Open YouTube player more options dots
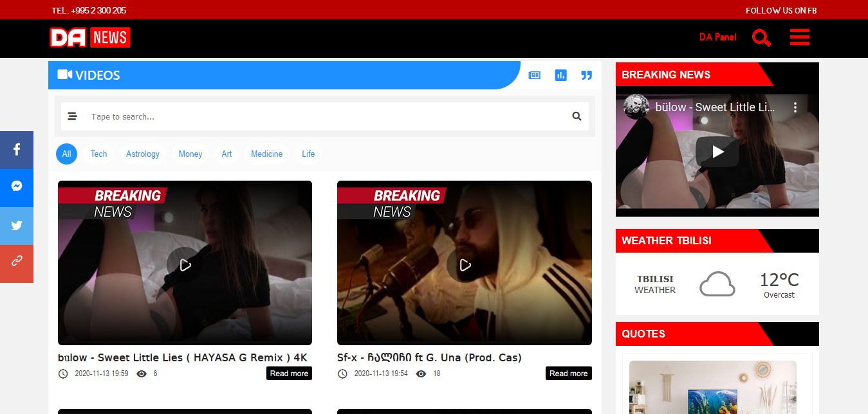The image size is (868, 414). [x=795, y=107]
